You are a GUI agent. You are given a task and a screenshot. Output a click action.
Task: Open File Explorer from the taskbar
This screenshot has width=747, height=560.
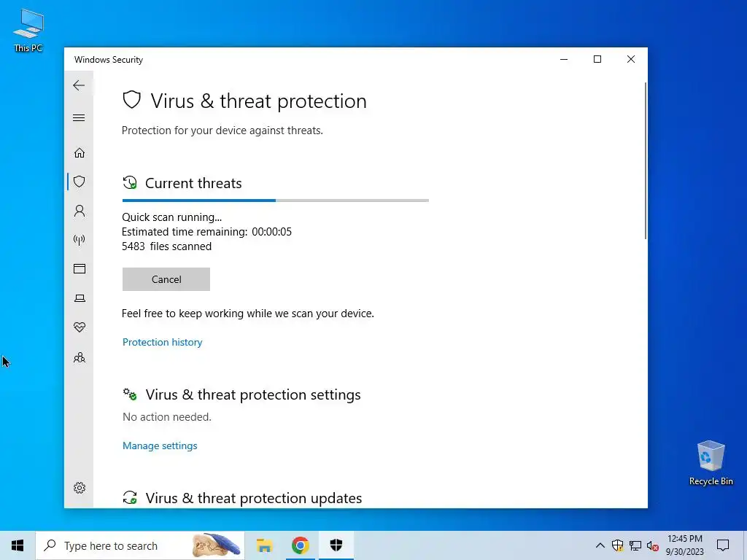click(x=264, y=545)
